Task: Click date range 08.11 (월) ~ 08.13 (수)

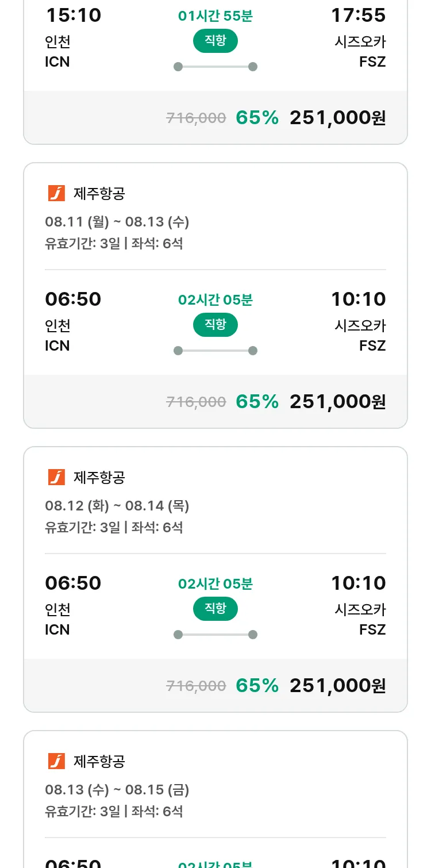Action: [117, 221]
